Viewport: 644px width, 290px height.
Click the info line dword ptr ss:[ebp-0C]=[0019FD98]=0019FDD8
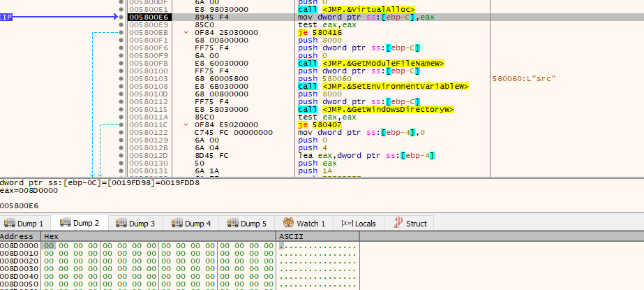(x=100, y=182)
